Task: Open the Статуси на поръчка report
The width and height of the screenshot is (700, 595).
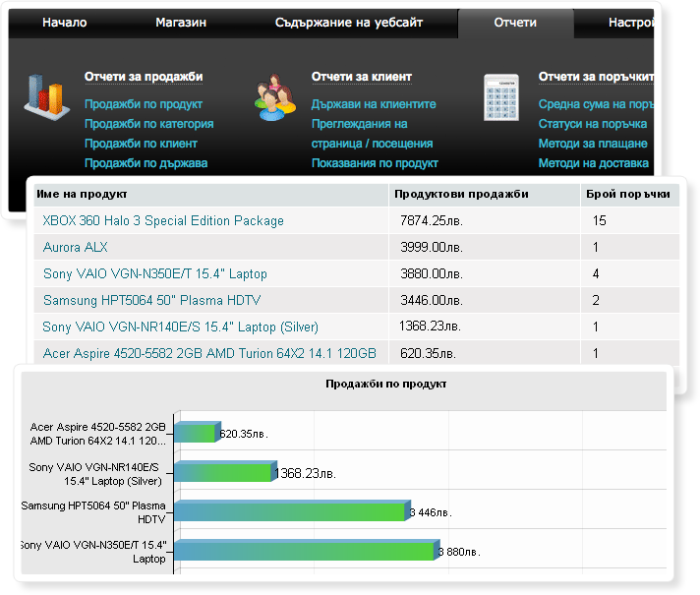Action: pyautogui.click(x=593, y=124)
